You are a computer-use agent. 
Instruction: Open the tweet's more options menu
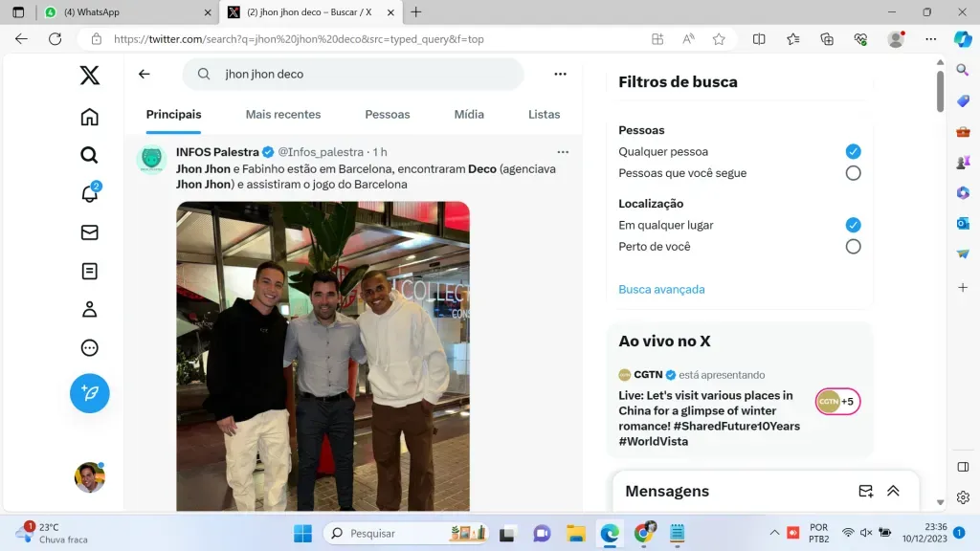click(563, 152)
